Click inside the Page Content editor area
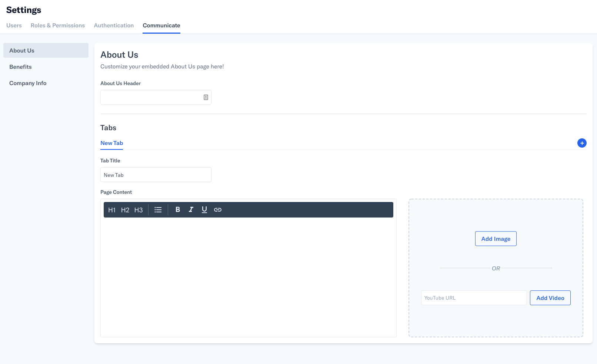The image size is (597, 364). (249, 277)
